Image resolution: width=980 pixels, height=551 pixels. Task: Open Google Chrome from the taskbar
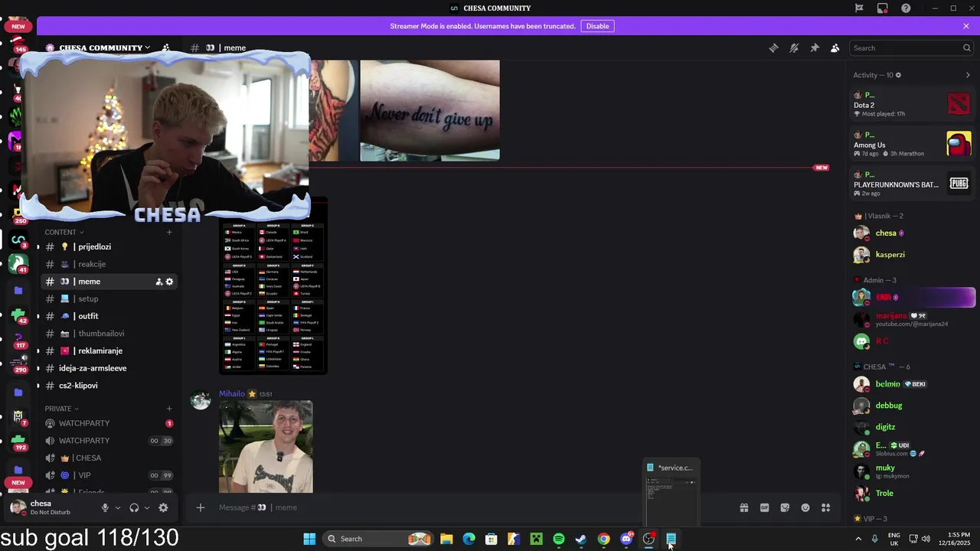point(604,539)
